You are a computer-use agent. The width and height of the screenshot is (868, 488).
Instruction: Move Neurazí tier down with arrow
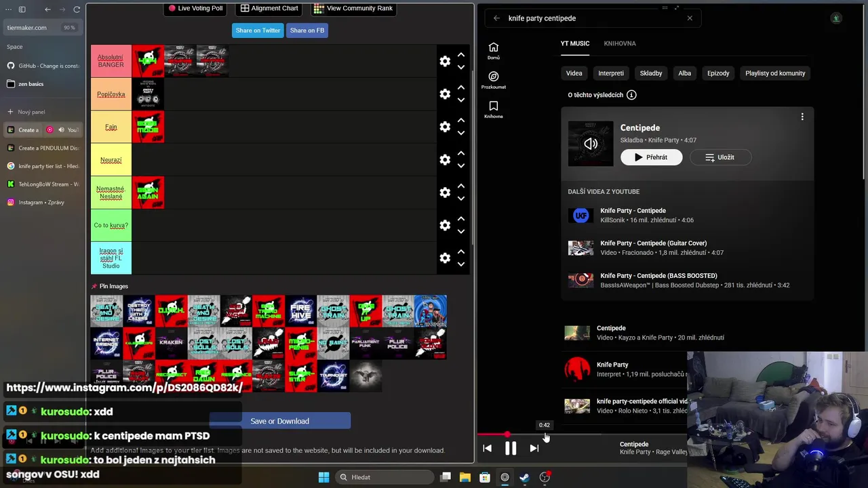(461, 166)
